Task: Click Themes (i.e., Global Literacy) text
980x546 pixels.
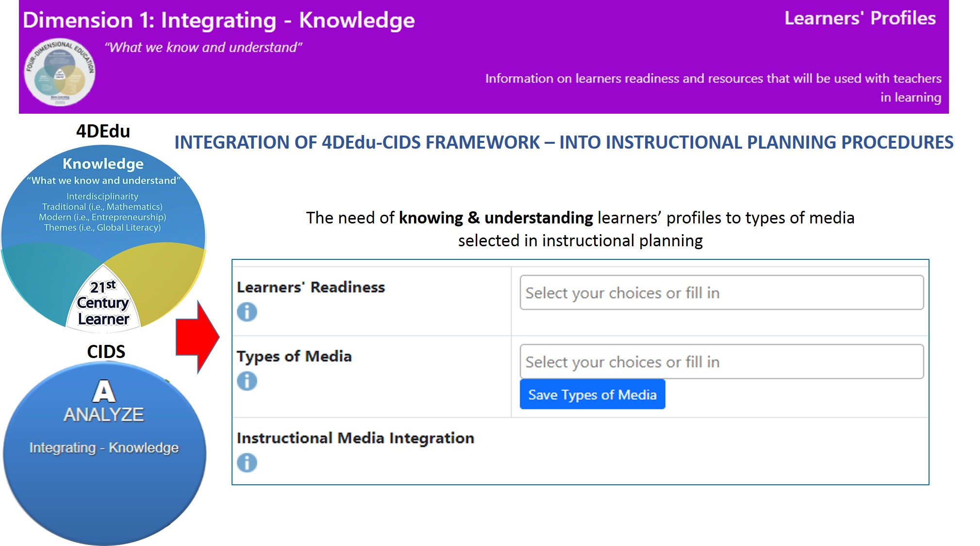Action: point(102,227)
